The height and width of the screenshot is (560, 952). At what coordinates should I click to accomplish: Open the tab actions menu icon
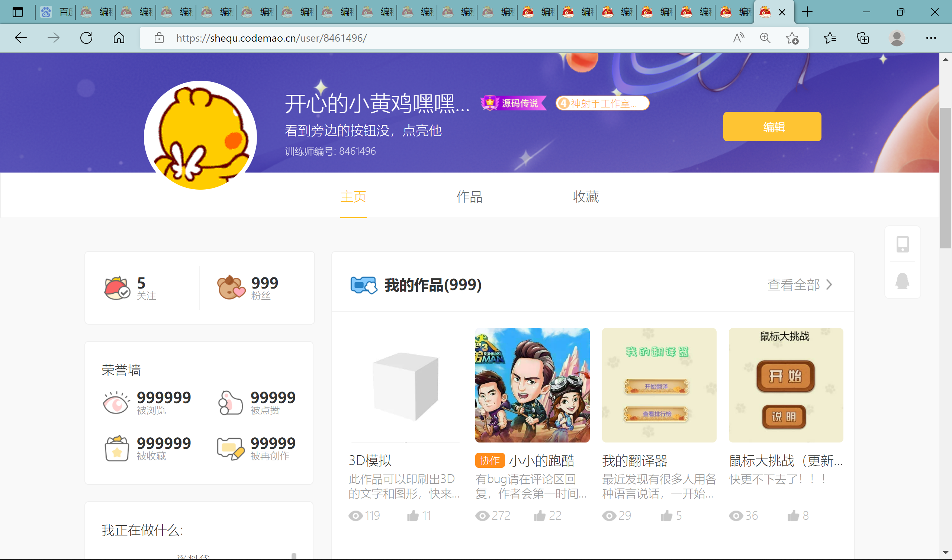coord(18,12)
